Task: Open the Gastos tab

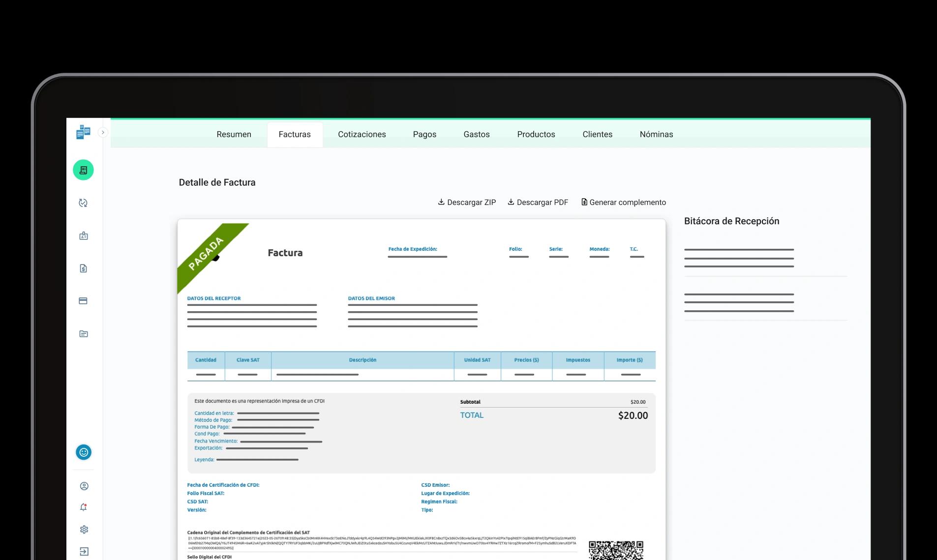Action: 477,134
